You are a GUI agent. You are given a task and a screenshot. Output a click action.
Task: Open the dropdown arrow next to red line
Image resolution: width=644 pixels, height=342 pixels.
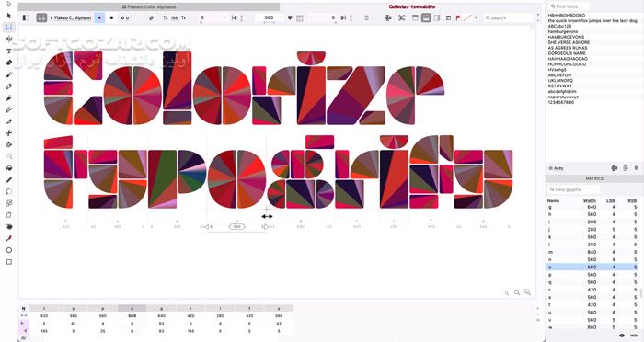pos(476,18)
